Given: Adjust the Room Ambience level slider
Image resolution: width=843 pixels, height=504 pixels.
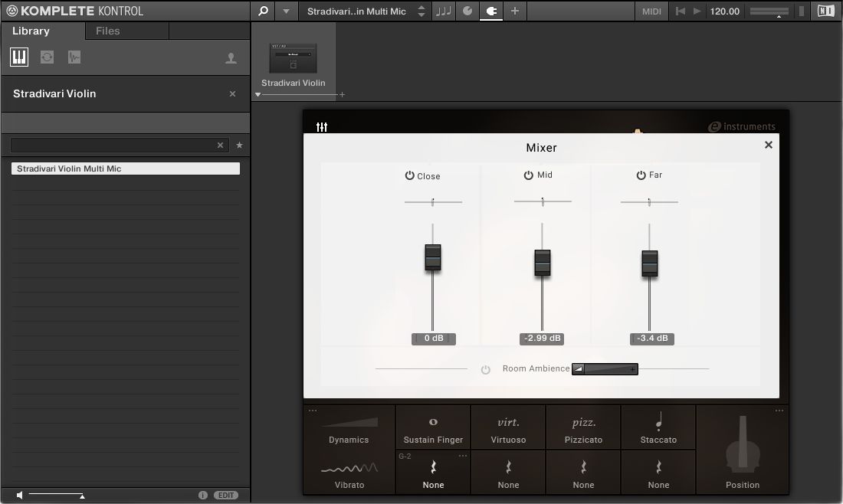Looking at the screenshot, I should point(605,368).
